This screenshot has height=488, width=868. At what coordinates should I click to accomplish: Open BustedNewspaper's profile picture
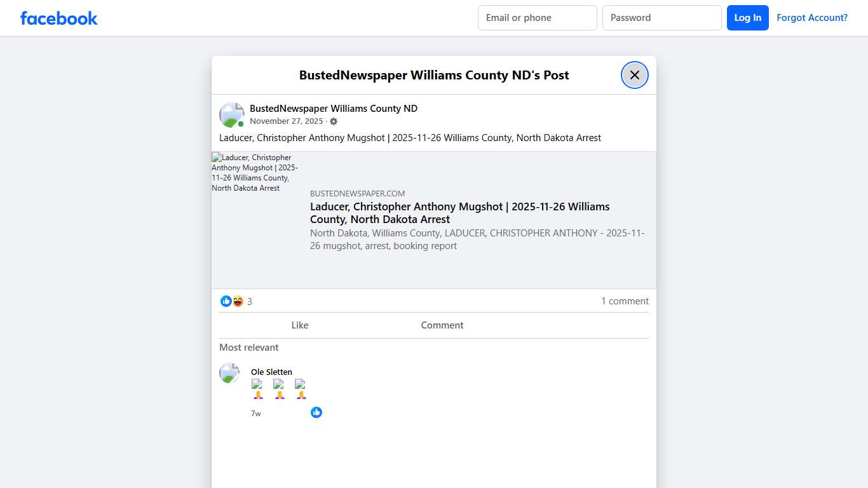tap(231, 115)
